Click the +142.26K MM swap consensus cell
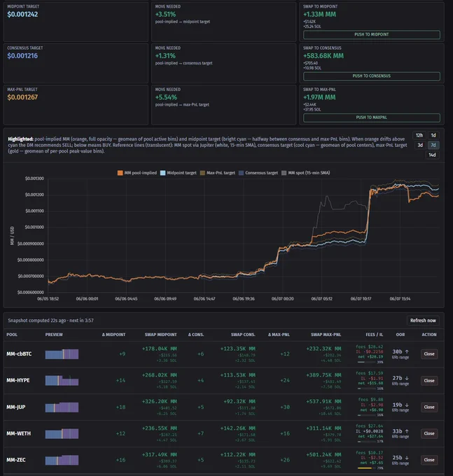 point(238,428)
